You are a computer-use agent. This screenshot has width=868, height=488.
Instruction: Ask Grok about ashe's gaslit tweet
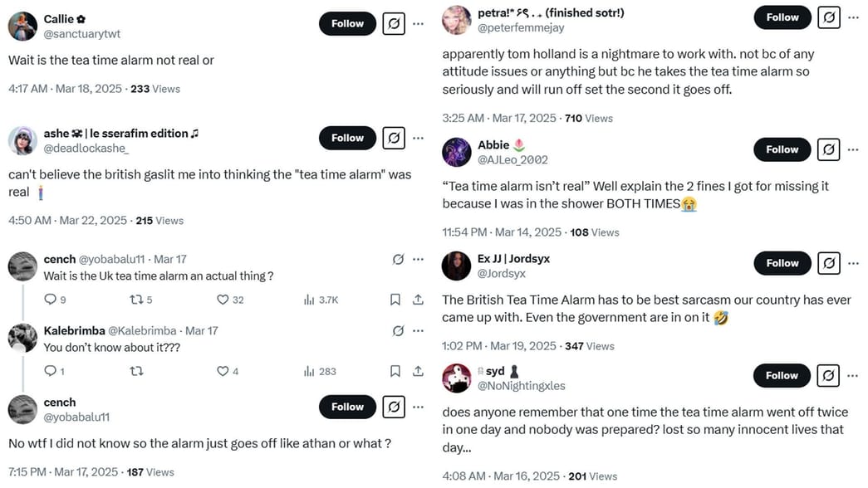click(392, 138)
